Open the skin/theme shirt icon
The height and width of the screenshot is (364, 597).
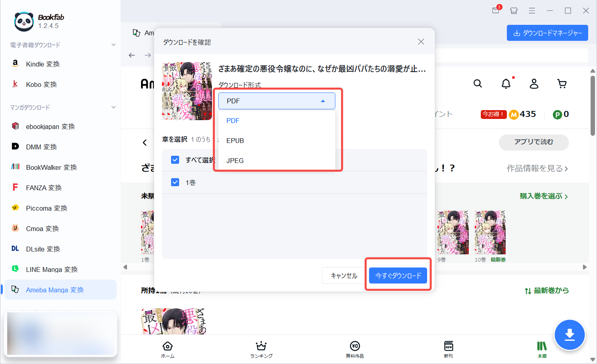(514, 11)
